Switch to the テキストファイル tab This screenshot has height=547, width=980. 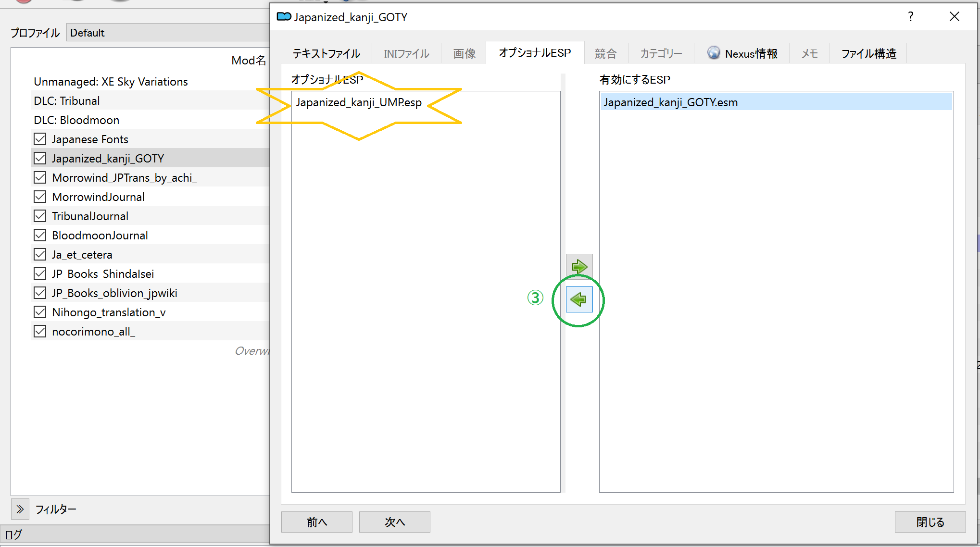tap(327, 53)
